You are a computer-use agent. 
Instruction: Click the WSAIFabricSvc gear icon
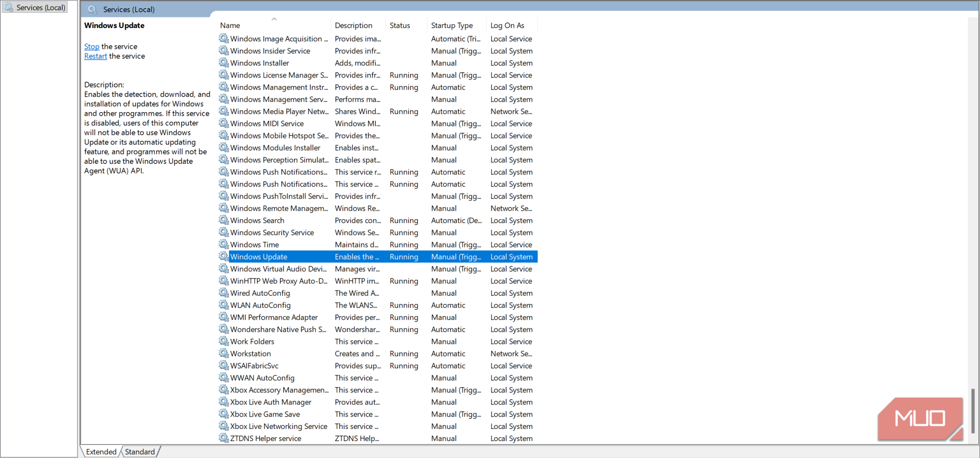(x=224, y=366)
